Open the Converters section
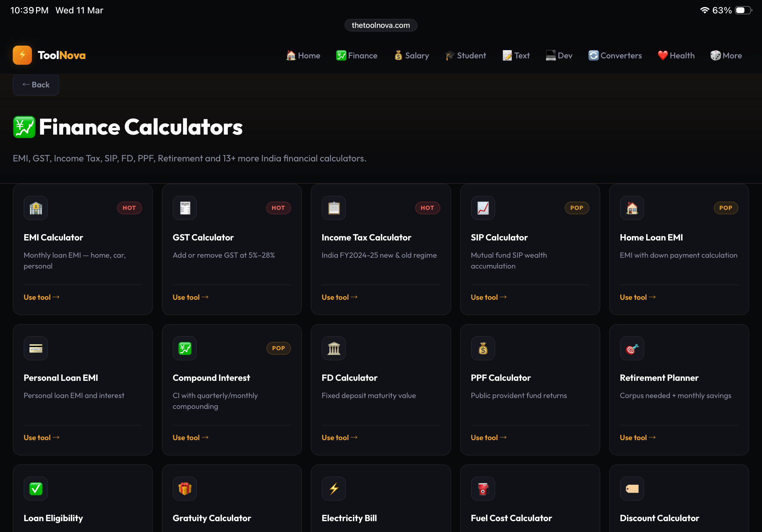The height and width of the screenshot is (532, 762). point(615,55)
